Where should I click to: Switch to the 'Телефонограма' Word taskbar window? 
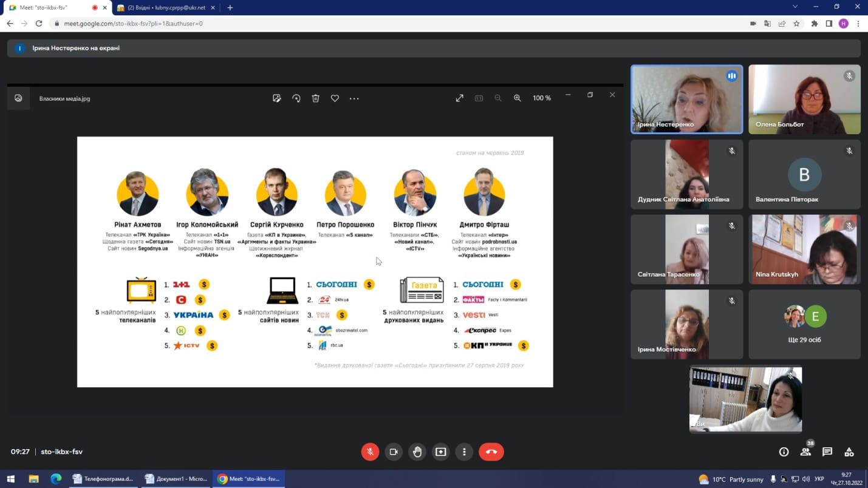click(103, 479)
